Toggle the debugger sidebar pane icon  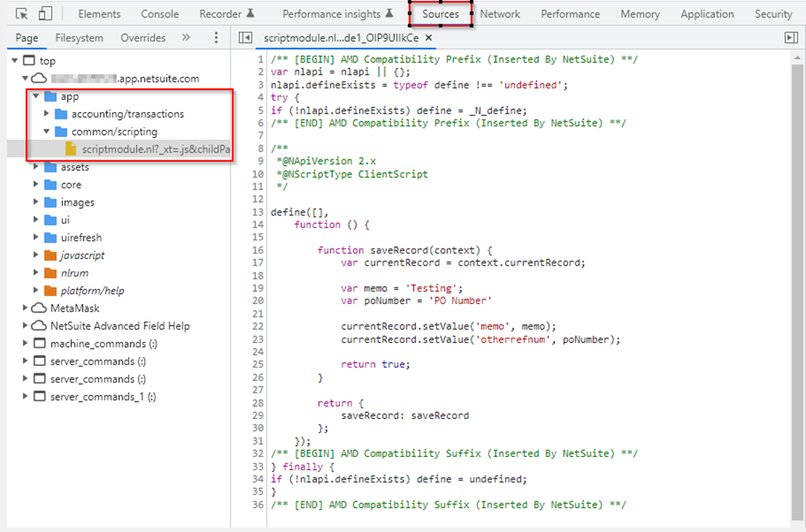pos(791,37)
